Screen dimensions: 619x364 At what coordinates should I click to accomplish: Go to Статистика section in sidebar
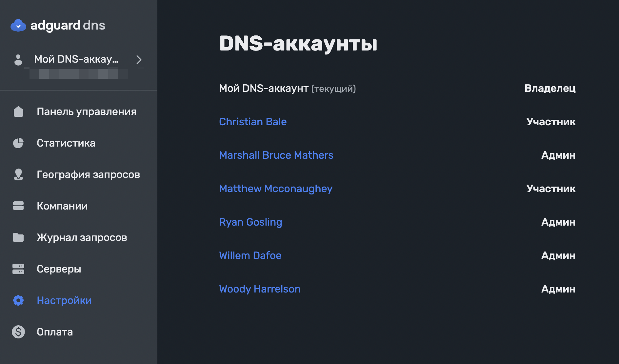(x=66, y=143)
